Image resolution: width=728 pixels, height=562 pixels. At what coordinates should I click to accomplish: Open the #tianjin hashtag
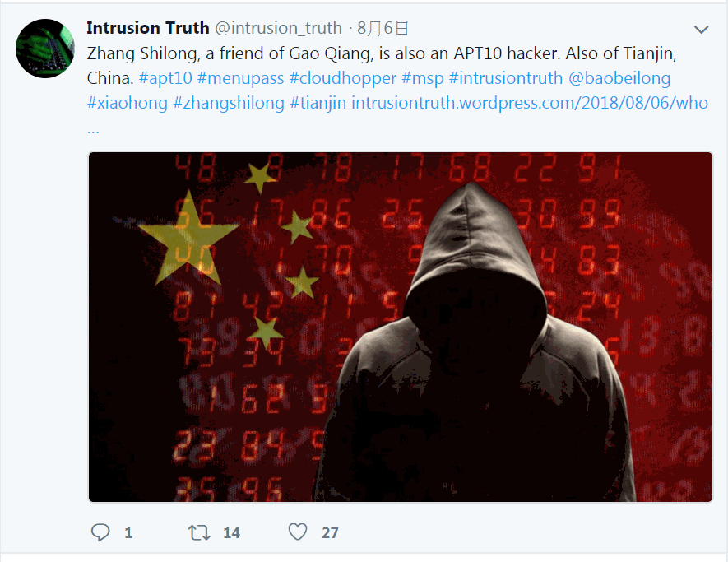(318, 103)
